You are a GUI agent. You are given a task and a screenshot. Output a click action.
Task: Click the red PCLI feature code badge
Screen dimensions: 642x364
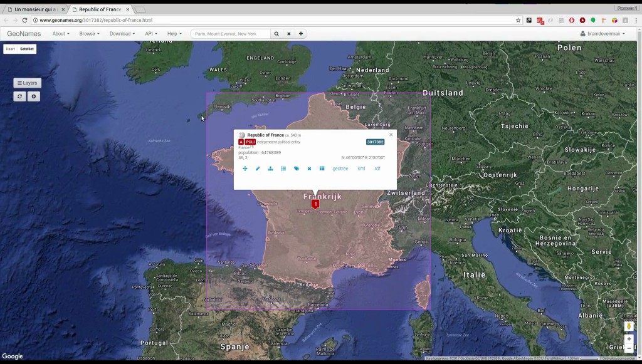250,142
